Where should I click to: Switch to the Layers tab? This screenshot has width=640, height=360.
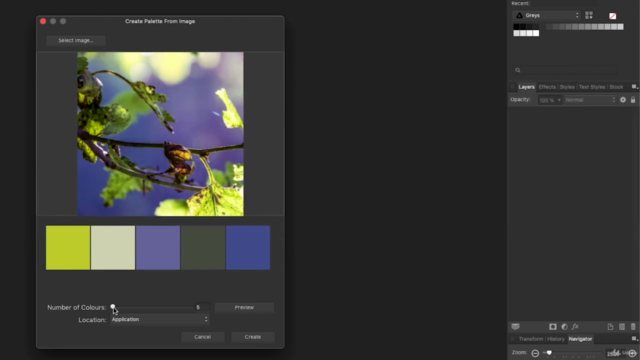526,87
